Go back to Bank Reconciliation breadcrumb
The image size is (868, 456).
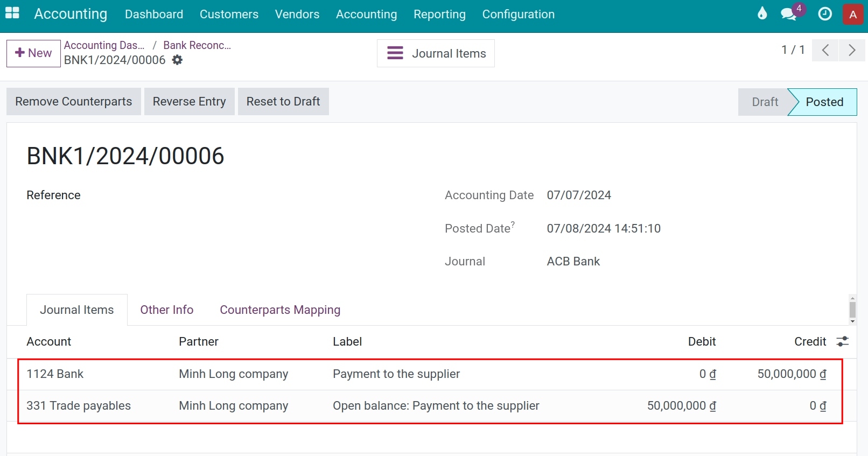point(197,45)
